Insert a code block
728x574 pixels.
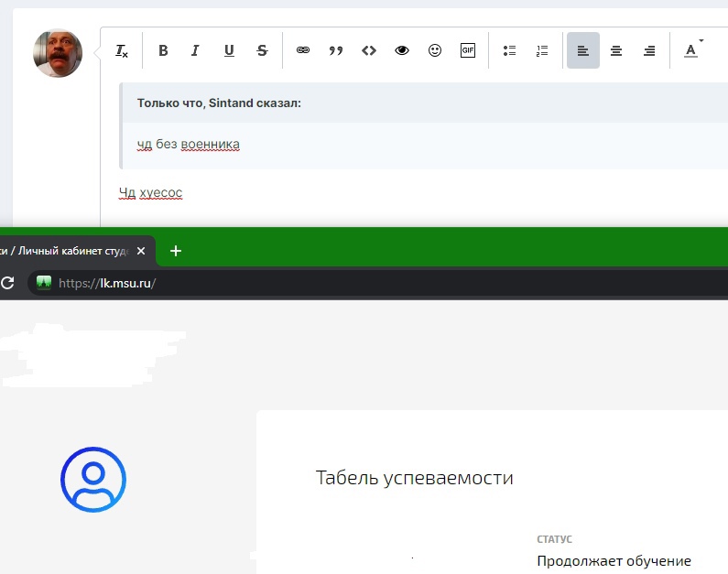pyautogui.click(x=369, y=51)
